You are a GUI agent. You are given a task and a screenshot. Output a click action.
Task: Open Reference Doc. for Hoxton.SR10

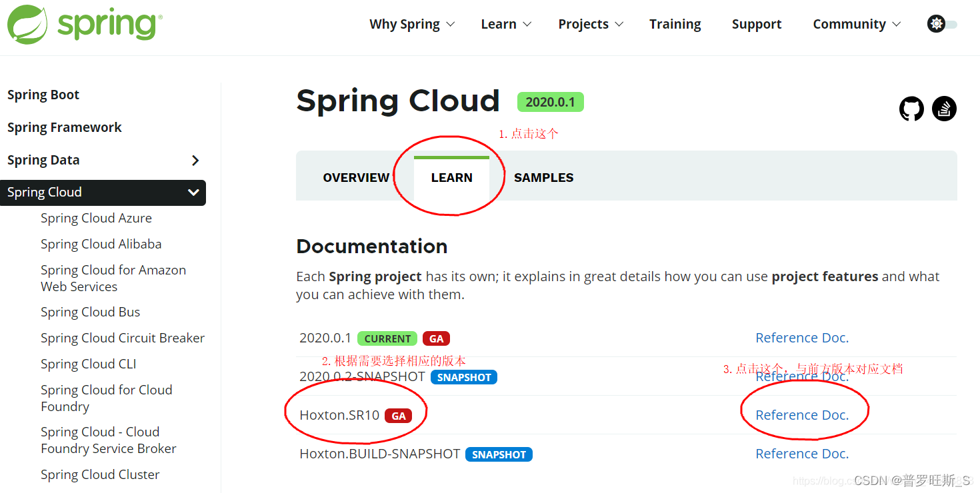(802, 415)
